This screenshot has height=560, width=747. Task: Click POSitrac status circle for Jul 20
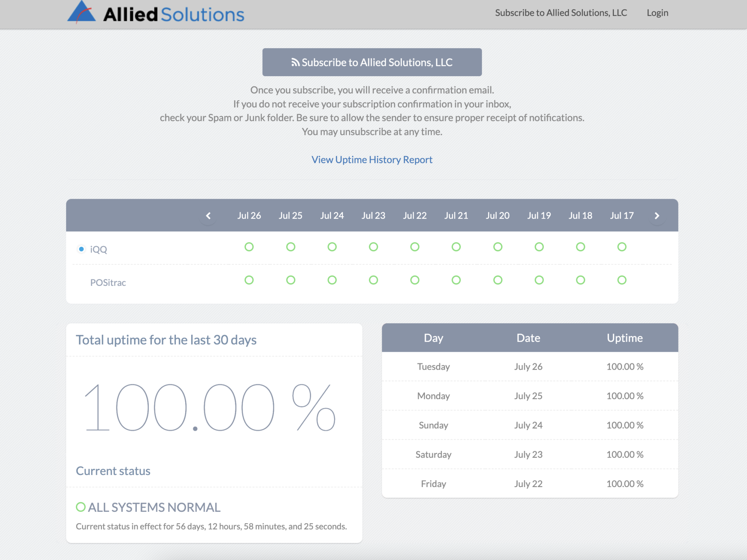point(498,280)
